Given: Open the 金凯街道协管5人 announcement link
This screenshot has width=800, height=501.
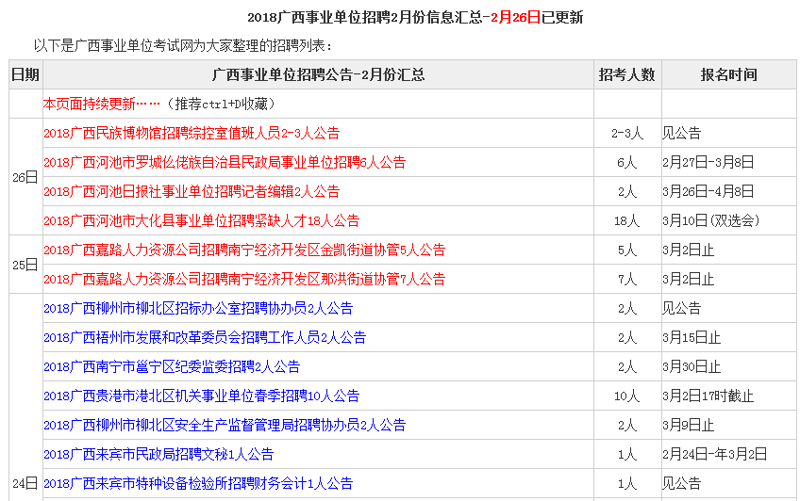Looking at the screenshot, I should 244,249.
